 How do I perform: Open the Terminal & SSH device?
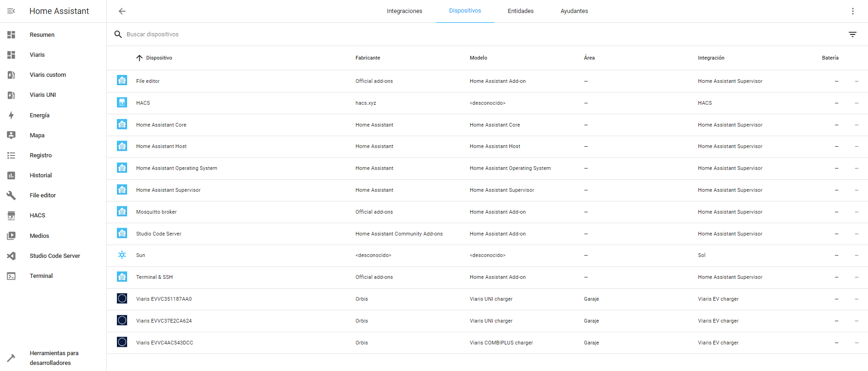pyautogui.click(x=487, y=277)
